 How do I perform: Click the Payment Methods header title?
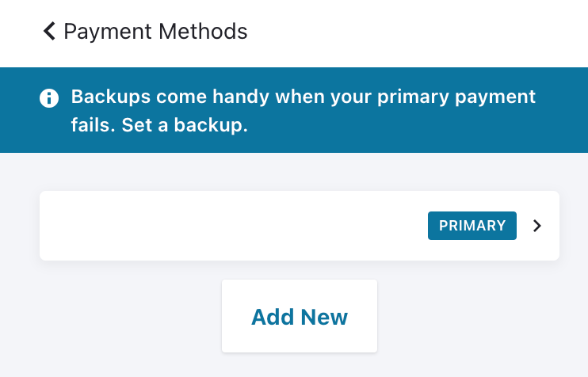(x=155, y=32)
